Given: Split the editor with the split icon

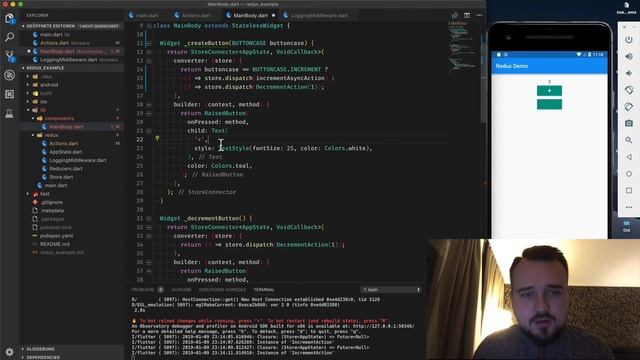Looking at the screenshot, I should tap(467, 16).
